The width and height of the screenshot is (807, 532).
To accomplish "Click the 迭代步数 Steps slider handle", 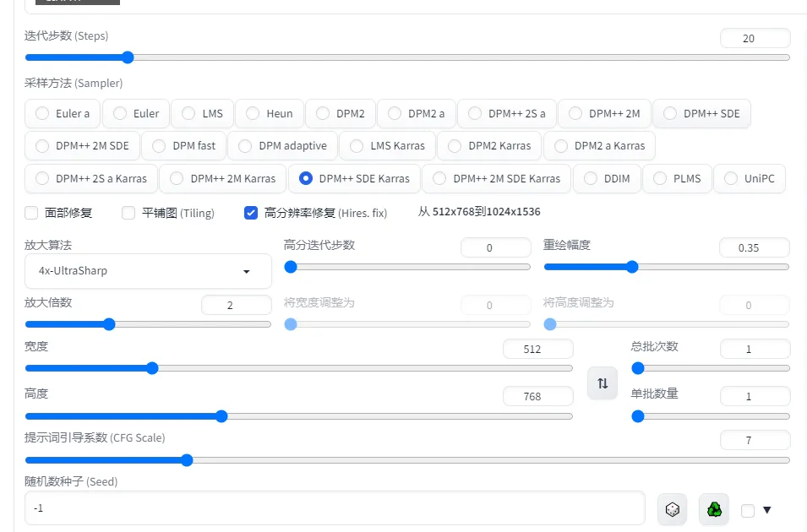I will point(128,57).
